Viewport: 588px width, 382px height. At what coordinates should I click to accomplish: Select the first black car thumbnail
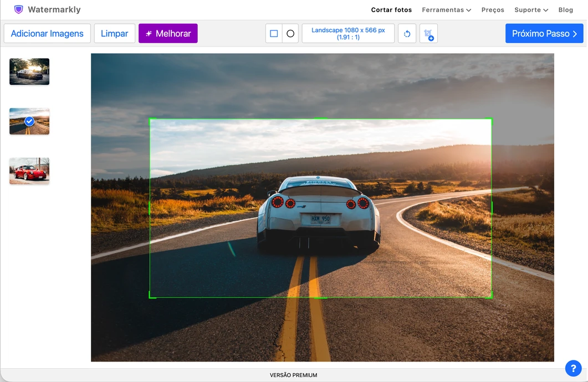click(x=29, y=71)
